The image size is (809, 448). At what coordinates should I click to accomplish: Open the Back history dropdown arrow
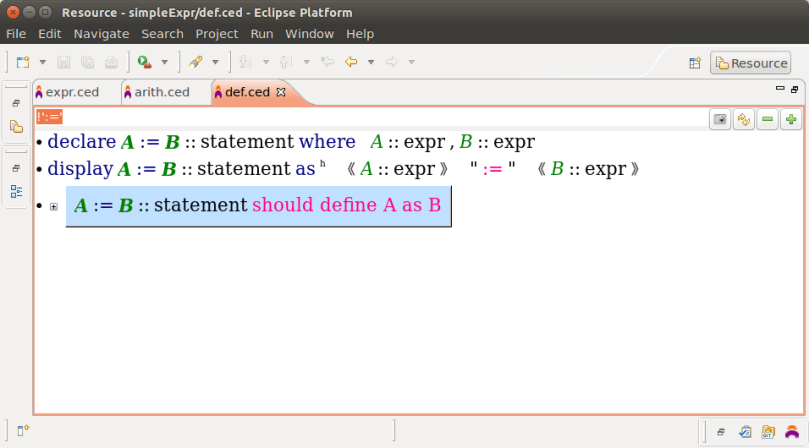(370, 62)
